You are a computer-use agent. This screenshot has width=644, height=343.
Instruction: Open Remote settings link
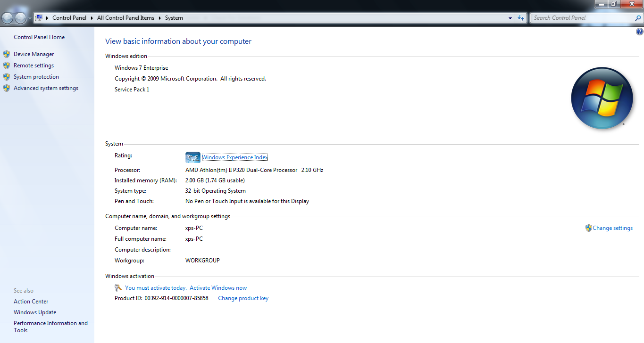coord(34,65)
